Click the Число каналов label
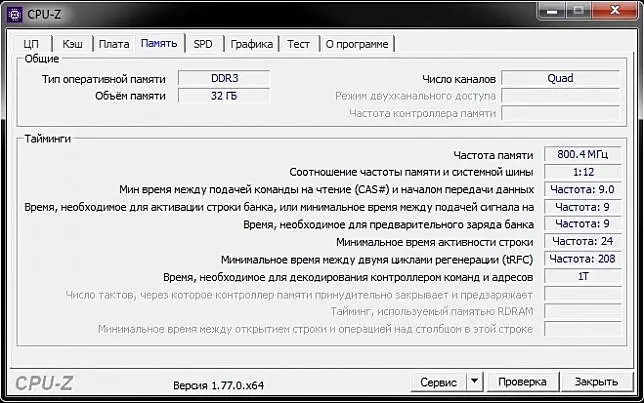The image size is (644, 403). click(459, 79)
